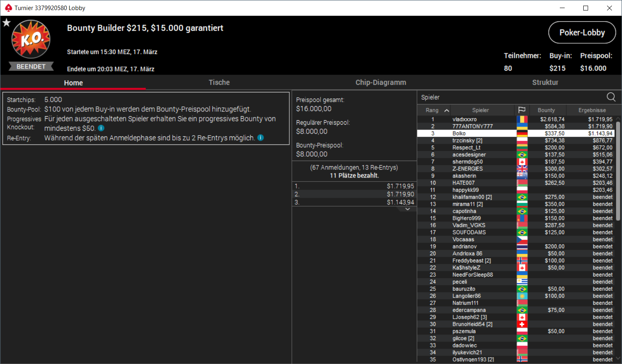Click the favorite star icon
The height and width of the screenshot is (364, 622).
tap(6, 23)
